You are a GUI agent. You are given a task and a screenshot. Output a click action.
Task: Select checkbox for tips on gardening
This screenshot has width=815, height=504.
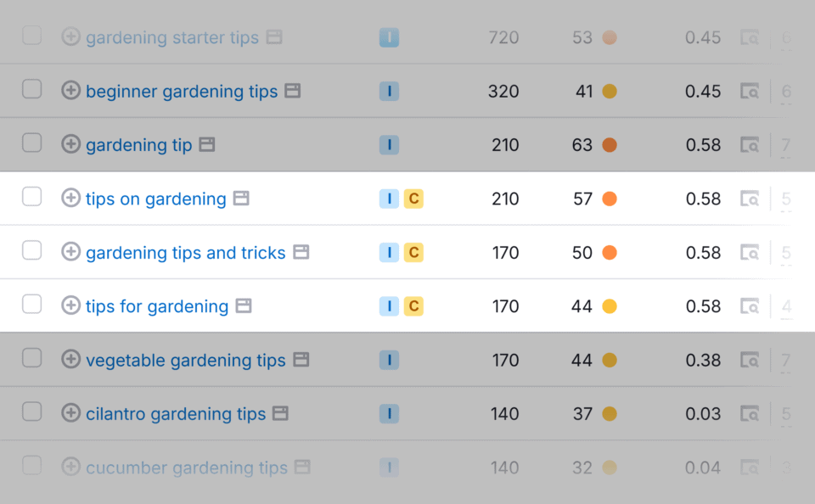31,198
